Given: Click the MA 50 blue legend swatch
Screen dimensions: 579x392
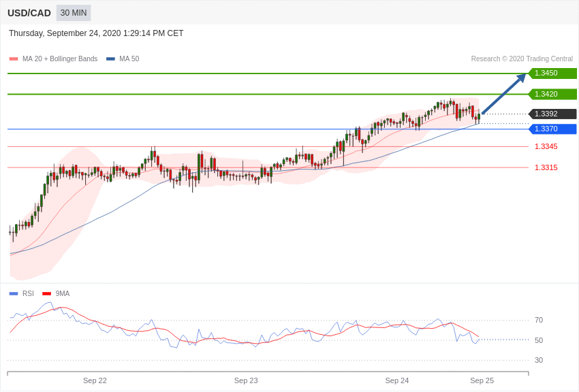Looking at the screenshot, I should [x=110, y=59].
